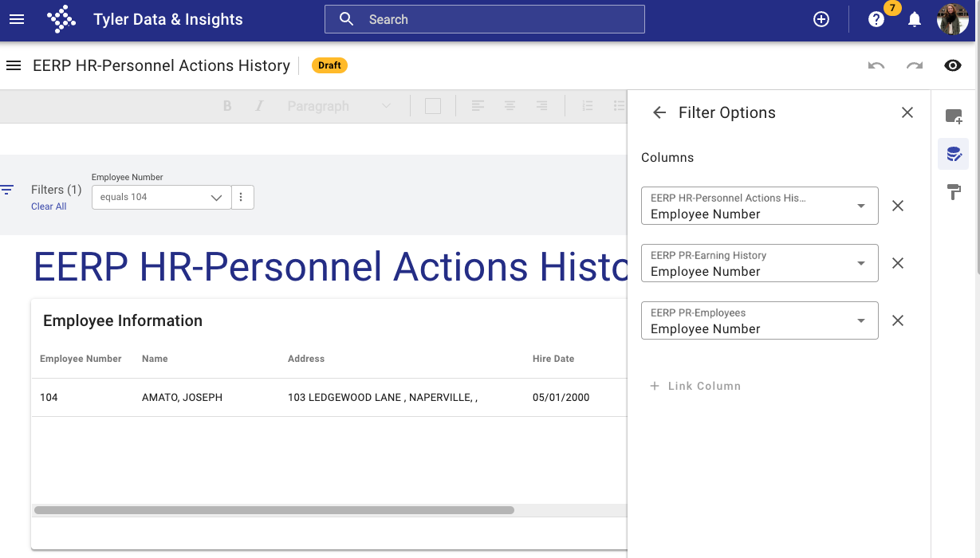980x558 pixels.
Task: Sort by Address column header
Action: pyautogui.click(x=306, y=359)
